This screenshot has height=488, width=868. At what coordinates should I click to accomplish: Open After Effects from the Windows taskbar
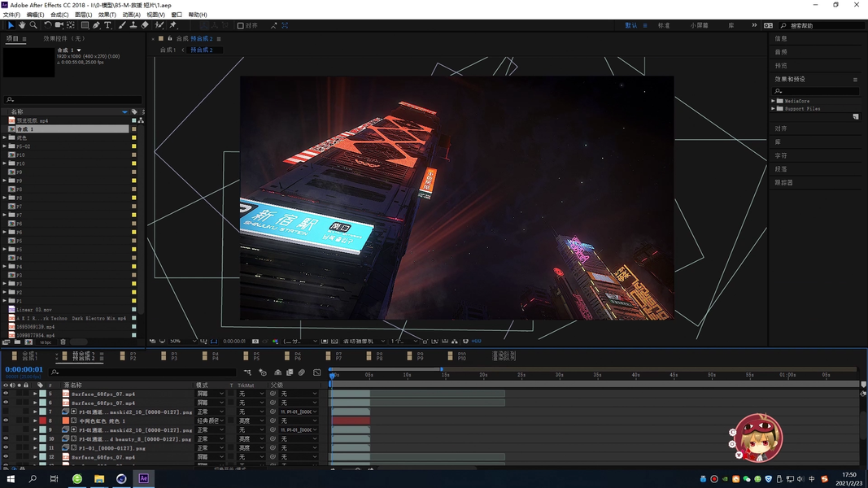click(143, 478)
